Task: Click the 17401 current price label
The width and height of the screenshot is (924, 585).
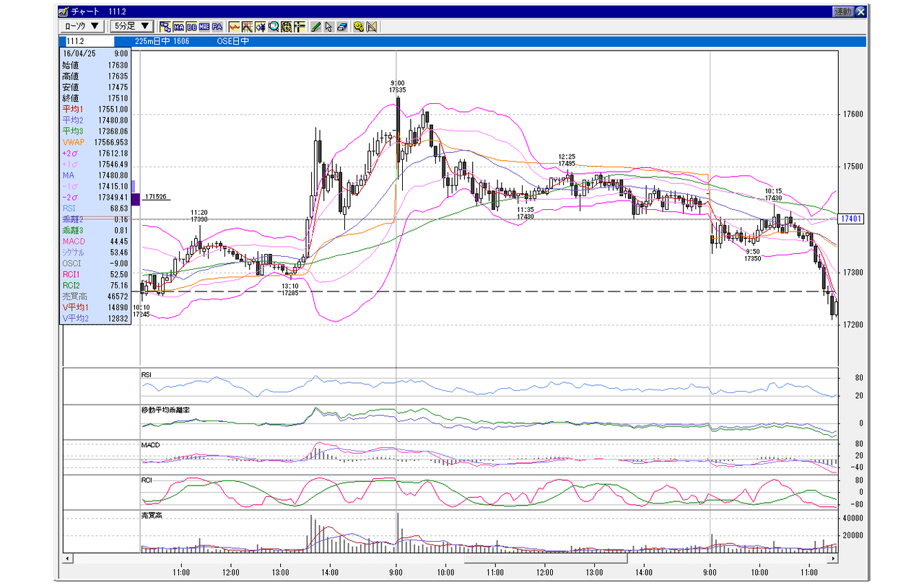Action: [x=854, y=219]
